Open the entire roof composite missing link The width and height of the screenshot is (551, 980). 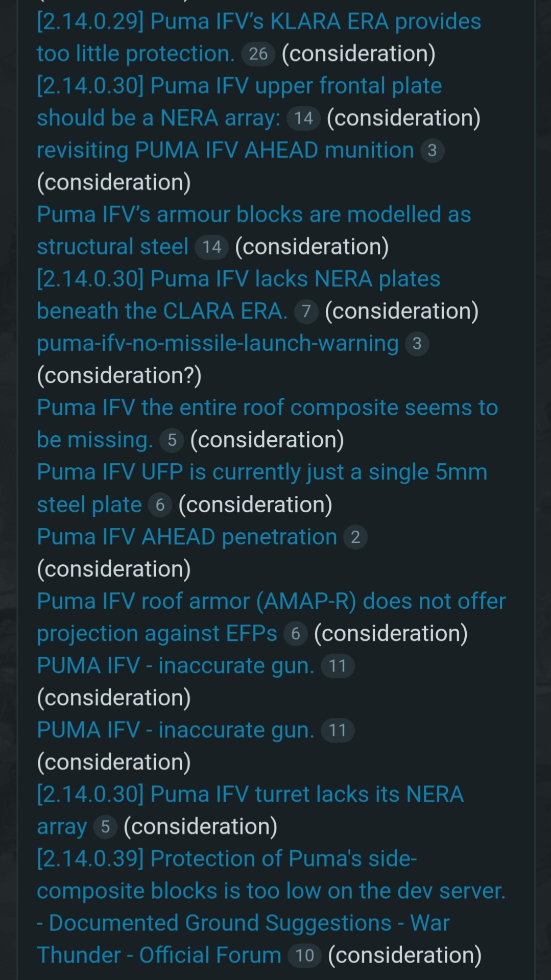pos(267,408)
